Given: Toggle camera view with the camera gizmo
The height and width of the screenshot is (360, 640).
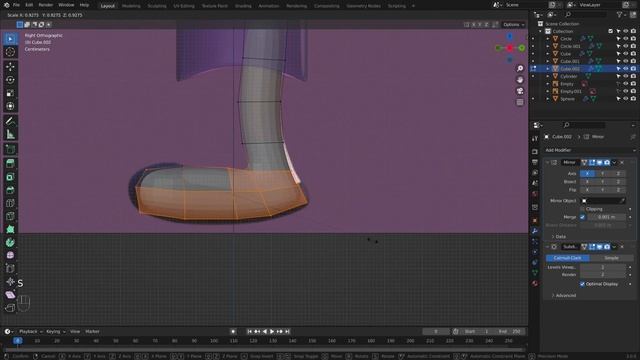Looking at the screenshot, I should (x=520, y=91).
